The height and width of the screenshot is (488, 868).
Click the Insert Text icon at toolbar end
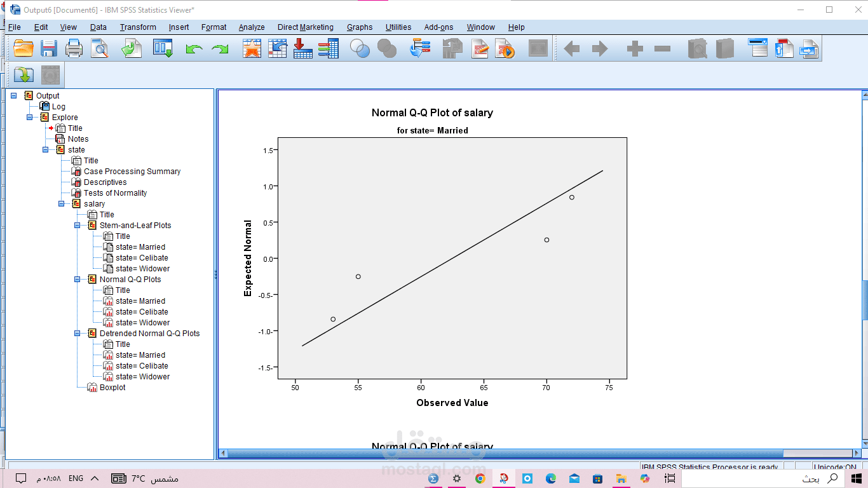point(809,48)
